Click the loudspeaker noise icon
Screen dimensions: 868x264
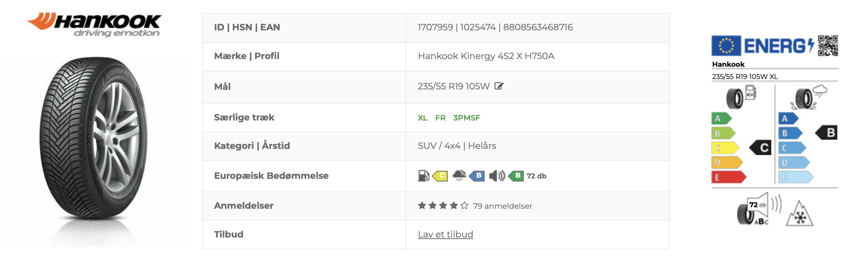click(x=497, y=176)
